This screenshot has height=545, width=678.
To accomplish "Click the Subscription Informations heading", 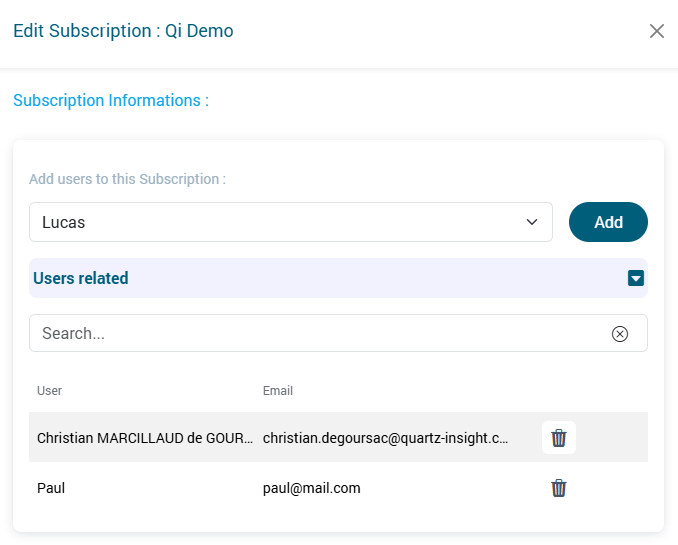I will point(111,100).
